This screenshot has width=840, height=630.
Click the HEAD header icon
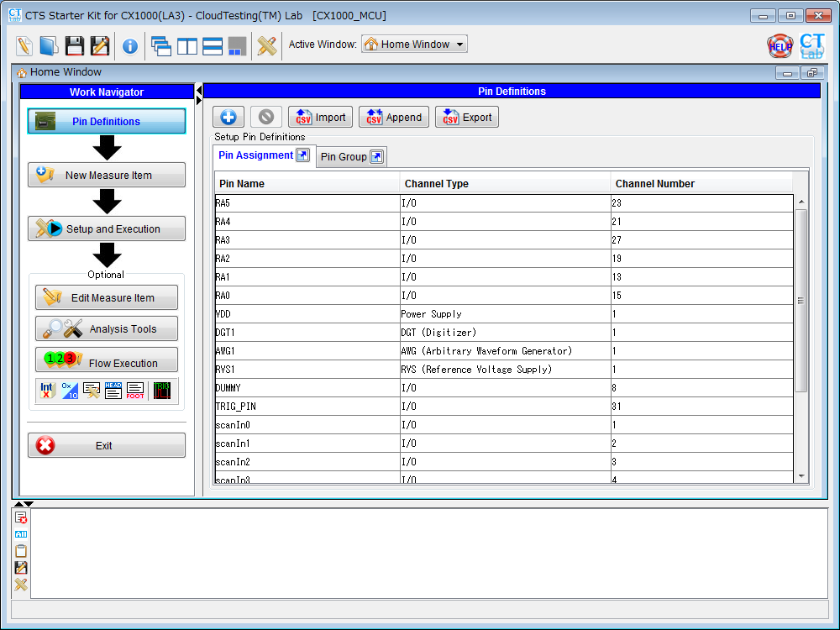point(113,391)
